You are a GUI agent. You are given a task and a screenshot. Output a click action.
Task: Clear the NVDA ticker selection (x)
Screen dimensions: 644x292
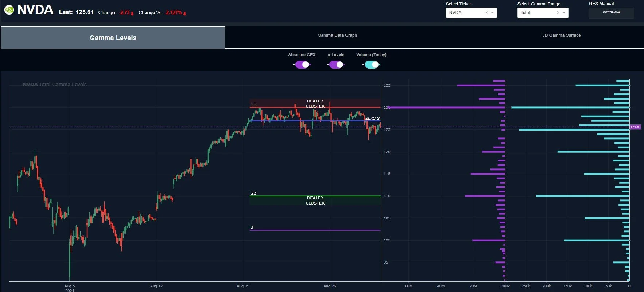(486, 13)
